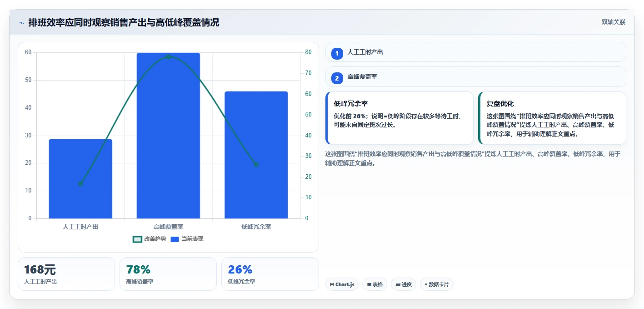Toggle the 当前表现 blue legend swatch

[175, 239]
